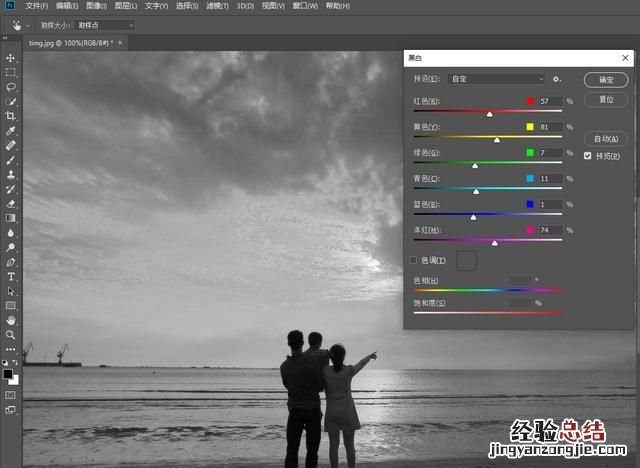640x468 pixels.
Task: Select the Lasso tool
Action: pos(11,87)
